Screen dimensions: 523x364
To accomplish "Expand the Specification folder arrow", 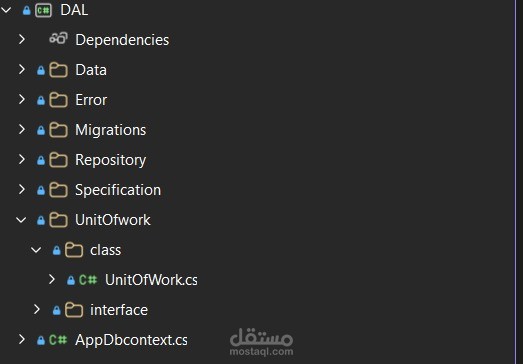I will [x=22, y=190].
